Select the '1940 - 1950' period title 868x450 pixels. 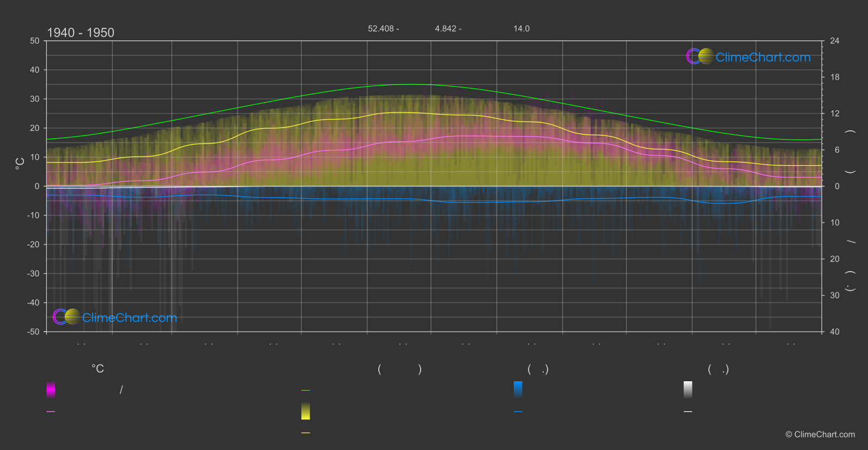pos(81,33)
